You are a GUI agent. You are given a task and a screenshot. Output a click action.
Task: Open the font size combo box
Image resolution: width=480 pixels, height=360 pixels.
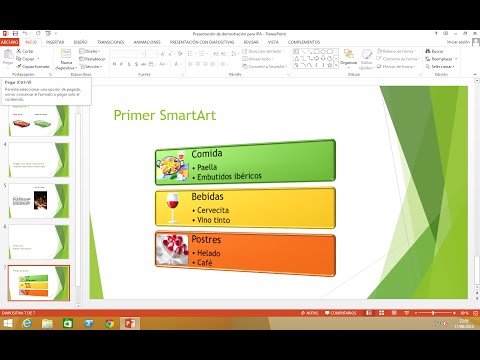(x=152, y=54)
